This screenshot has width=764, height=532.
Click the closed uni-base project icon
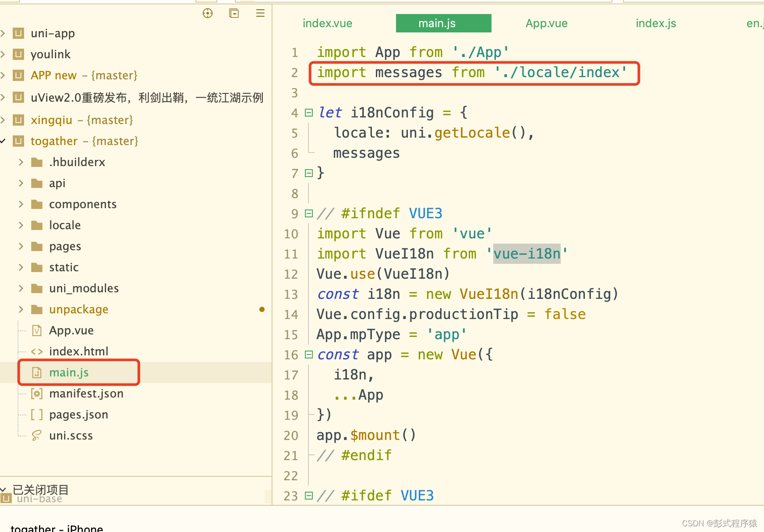point(6,498)
